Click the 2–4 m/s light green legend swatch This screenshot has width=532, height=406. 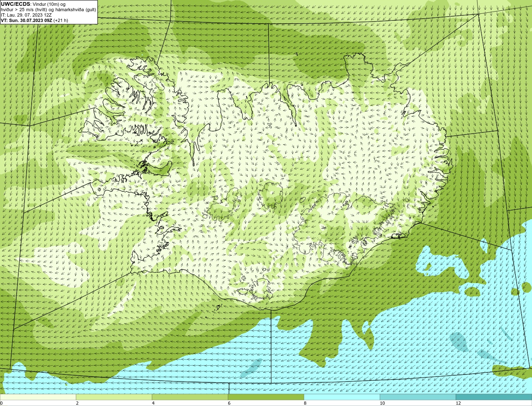[114, 397]
